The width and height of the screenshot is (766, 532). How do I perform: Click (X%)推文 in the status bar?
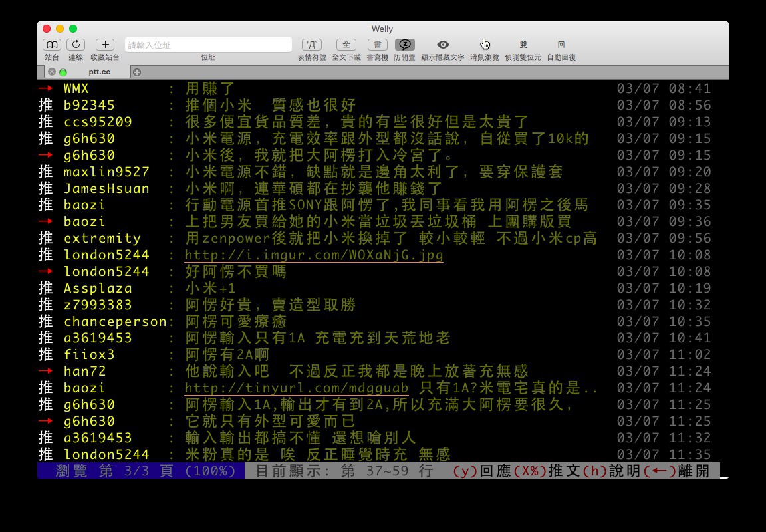(x=546, y=471)
